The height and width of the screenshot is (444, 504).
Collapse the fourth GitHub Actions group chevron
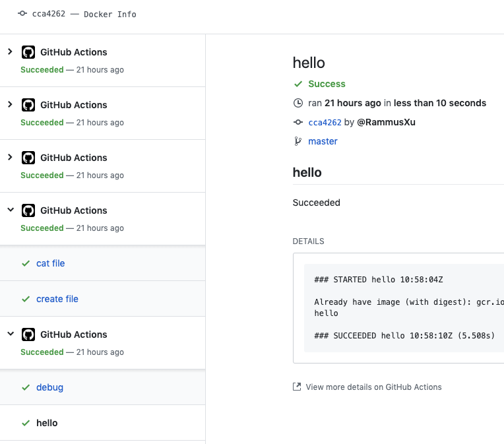[x=10, y=210]
